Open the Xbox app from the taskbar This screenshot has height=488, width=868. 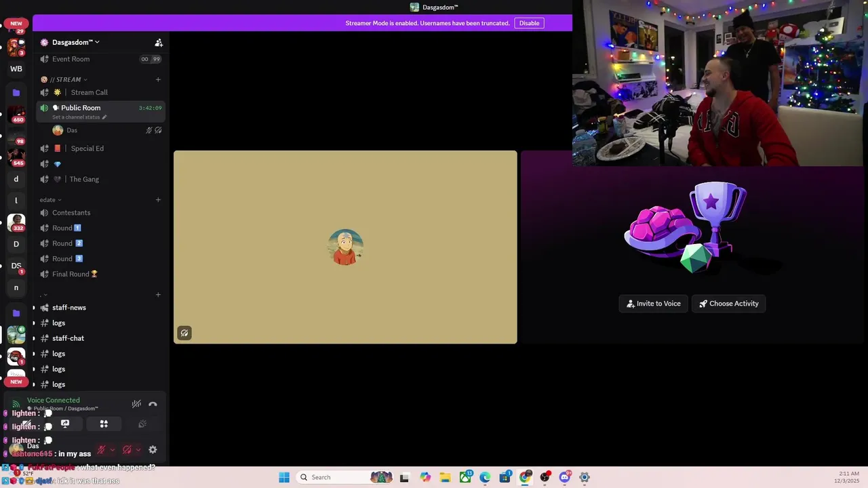click(465, 477)
